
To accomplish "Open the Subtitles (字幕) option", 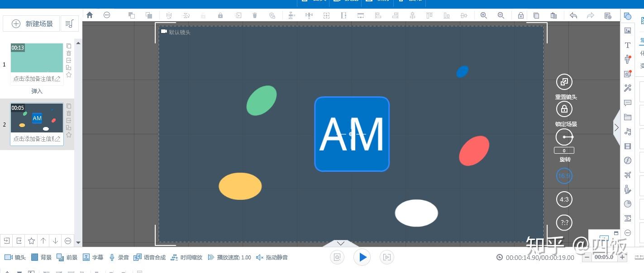I will coord(93,257).
